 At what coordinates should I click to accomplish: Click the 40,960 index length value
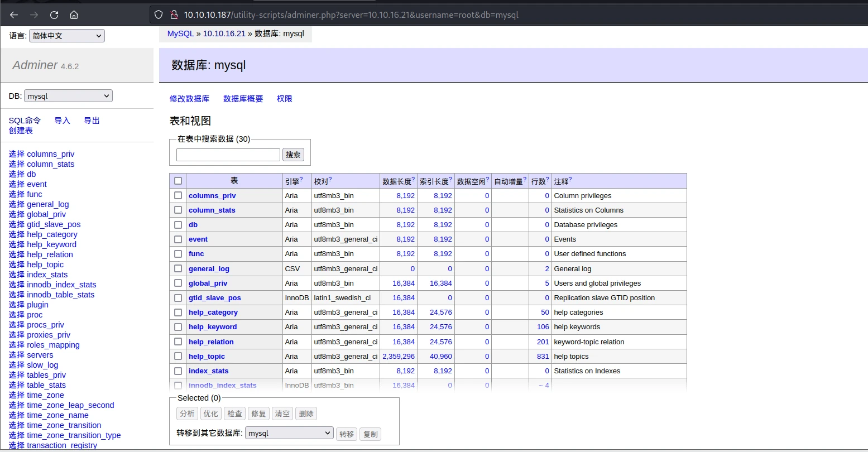(x=441, y=356)
